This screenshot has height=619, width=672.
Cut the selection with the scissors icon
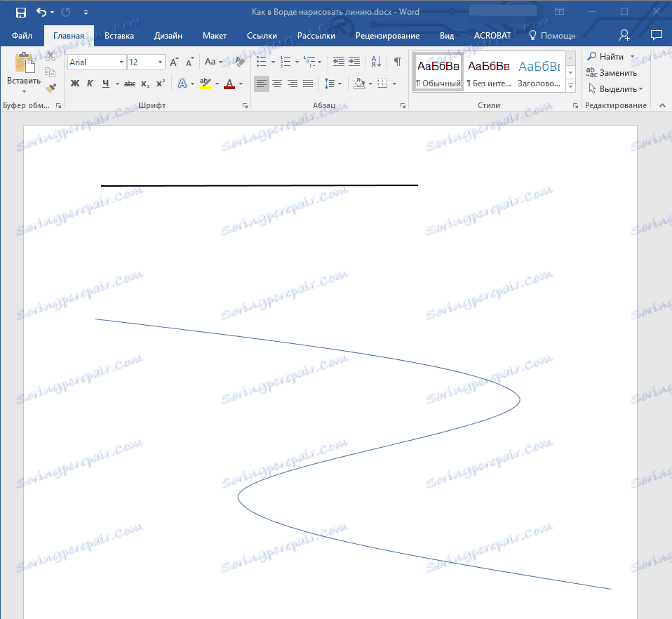(x=51, y=55)
